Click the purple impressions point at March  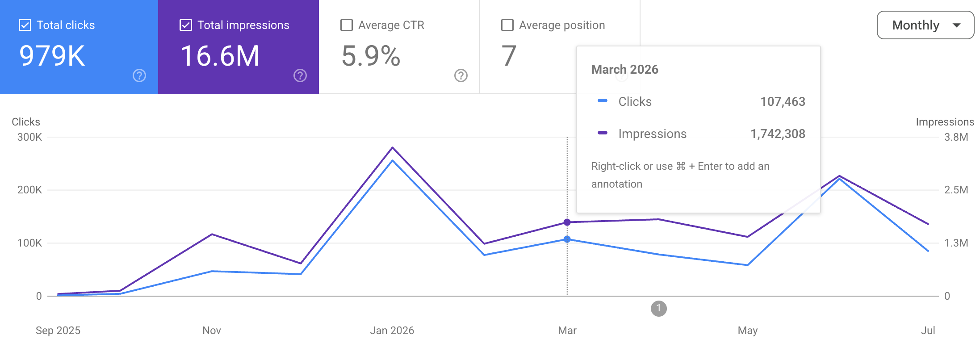pyautogui.click(x=567, y=222)
